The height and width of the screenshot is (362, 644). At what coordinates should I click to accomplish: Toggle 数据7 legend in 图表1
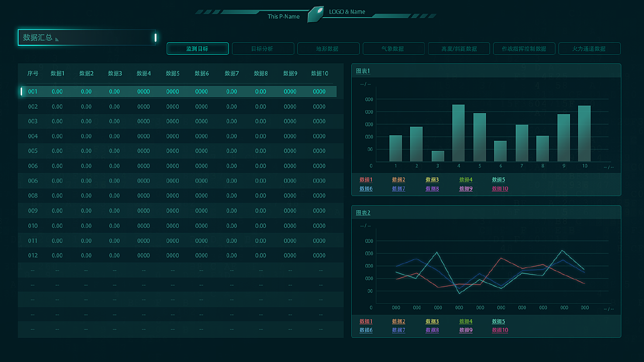coord(398,189)
